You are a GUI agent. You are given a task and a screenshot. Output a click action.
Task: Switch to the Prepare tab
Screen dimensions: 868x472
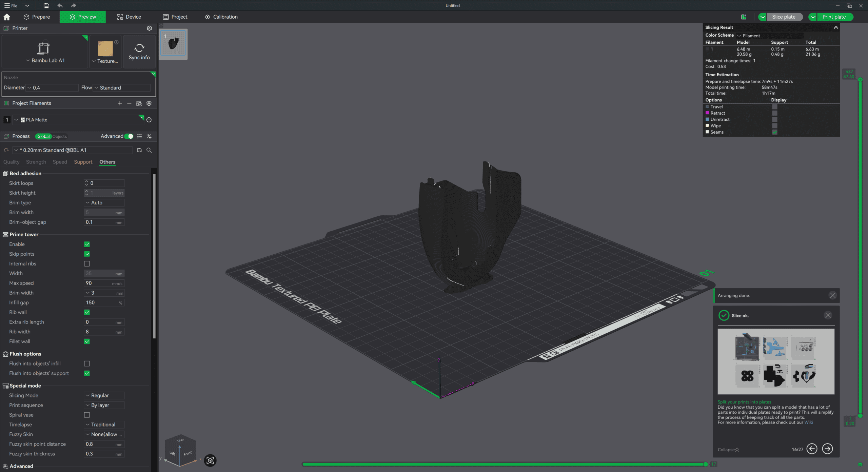(37, 17)
